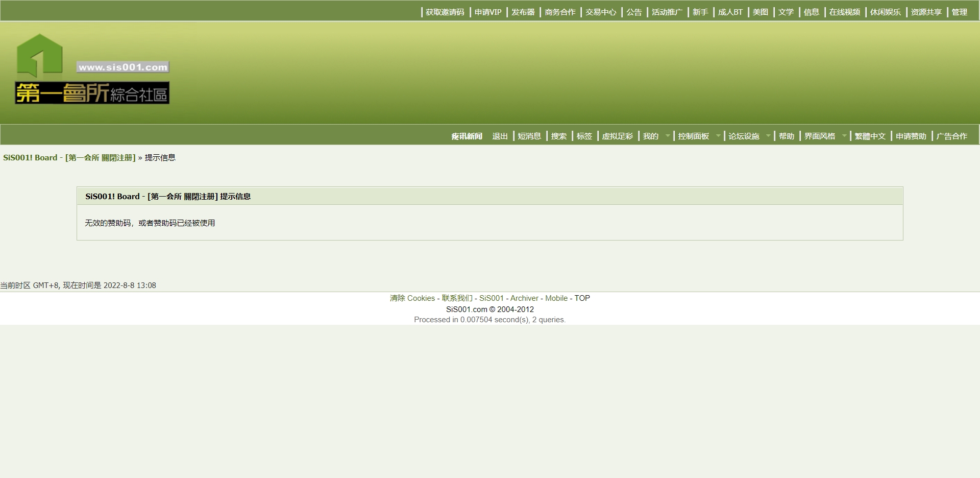Expand the 论坛设施 dropdown arrow
980x478 pixels.
[768, 136]
